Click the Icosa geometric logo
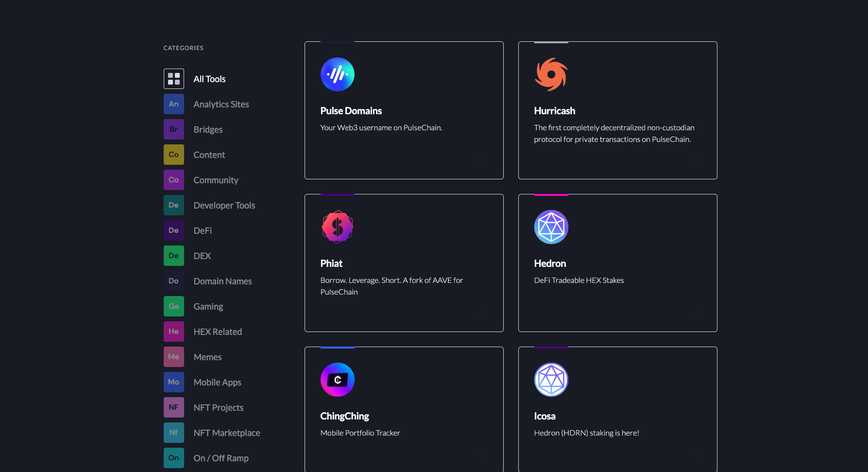 pyautogui.click(x=551, y=380)
